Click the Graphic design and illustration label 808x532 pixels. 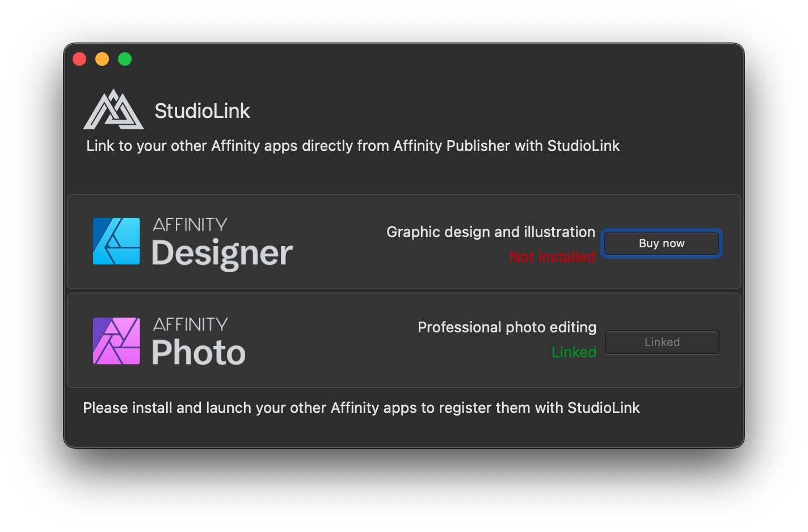pos(490,231)
